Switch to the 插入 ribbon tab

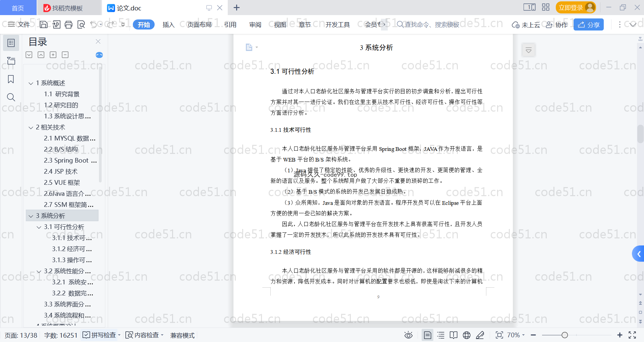pyautogui.click(x=168, y=24)
